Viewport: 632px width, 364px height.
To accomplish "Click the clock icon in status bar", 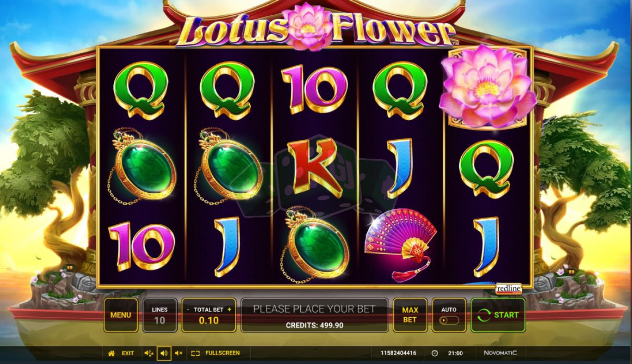I will (434, 353).
